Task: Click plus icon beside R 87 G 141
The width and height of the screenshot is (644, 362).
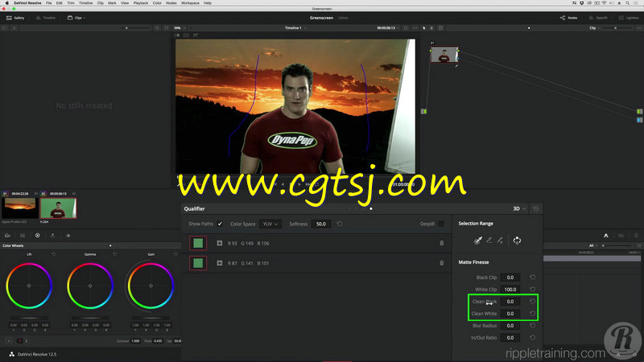Action: 220,263
